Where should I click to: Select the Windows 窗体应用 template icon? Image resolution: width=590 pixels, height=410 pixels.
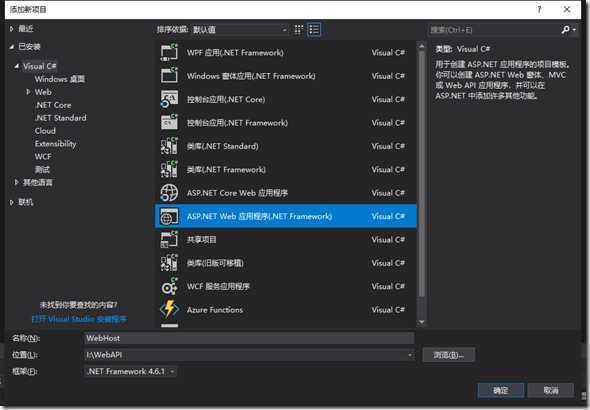pos(169,76)
